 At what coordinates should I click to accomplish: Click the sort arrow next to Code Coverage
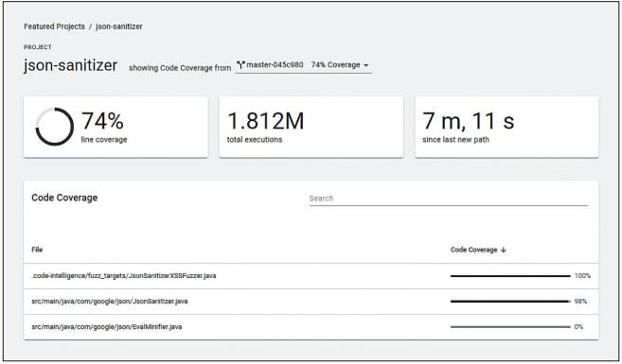coord(504,250)
